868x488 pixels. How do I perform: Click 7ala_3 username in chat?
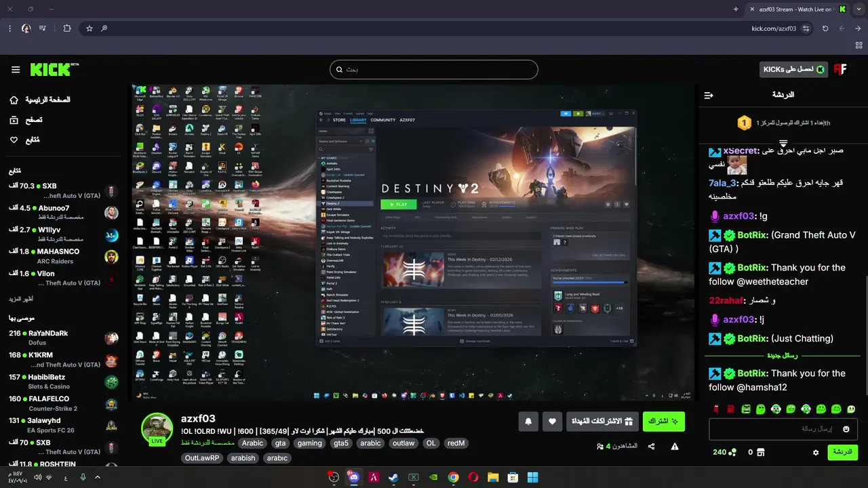click(722, 183)
